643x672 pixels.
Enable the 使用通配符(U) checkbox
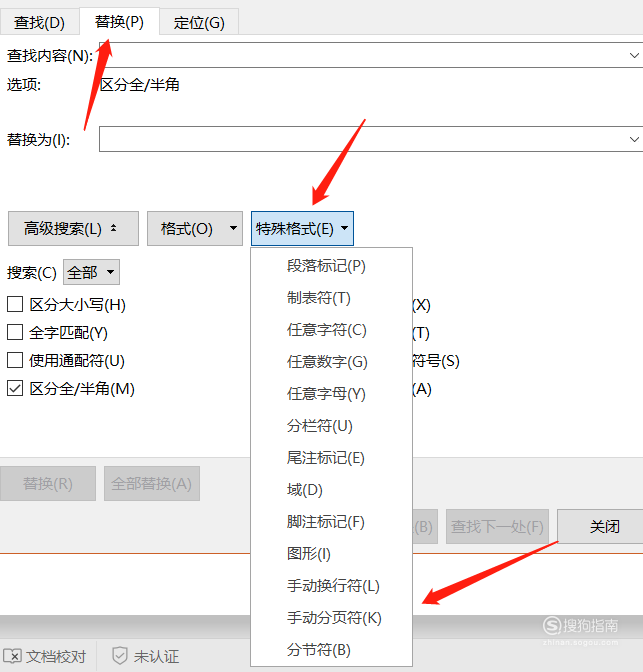(15, 360)
